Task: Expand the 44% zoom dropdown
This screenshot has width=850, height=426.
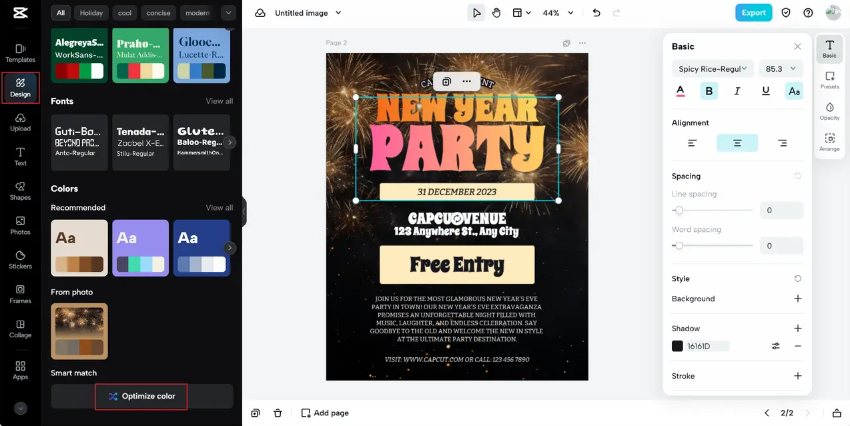Action: tap(558, 13)
